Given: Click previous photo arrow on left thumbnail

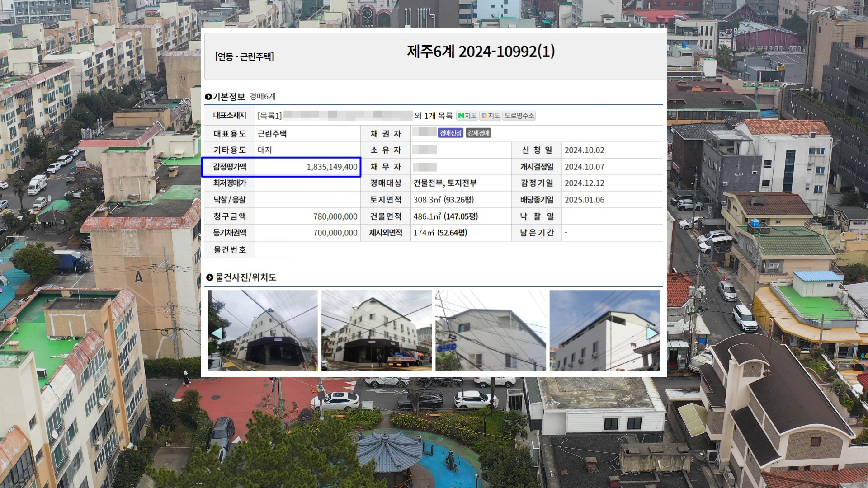Looking at the screenshot, I should pyautogui.click(x=217, y=333).
